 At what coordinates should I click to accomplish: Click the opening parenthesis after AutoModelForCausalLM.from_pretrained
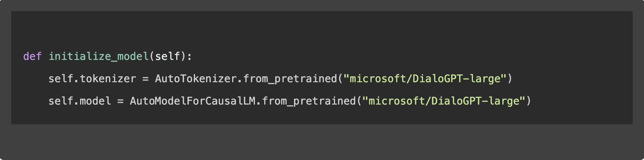(x=359, y=101)
